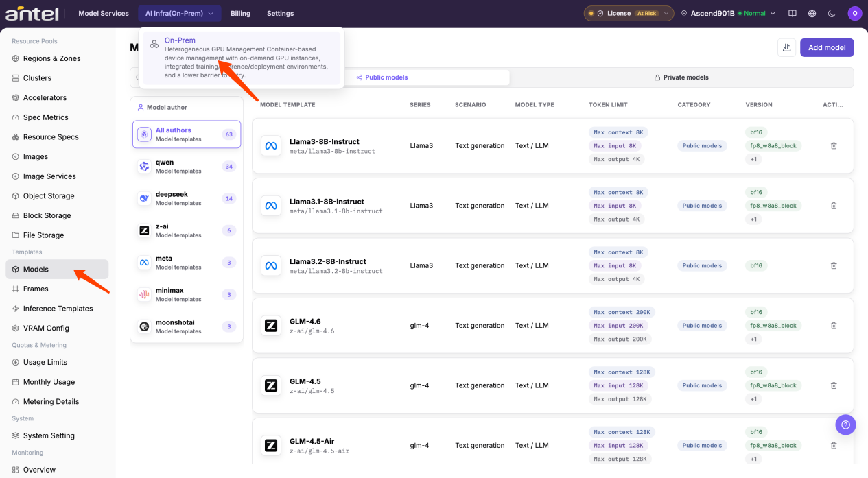Delete the Llama3.2-8B-Instruct model template

click(834, 265)
